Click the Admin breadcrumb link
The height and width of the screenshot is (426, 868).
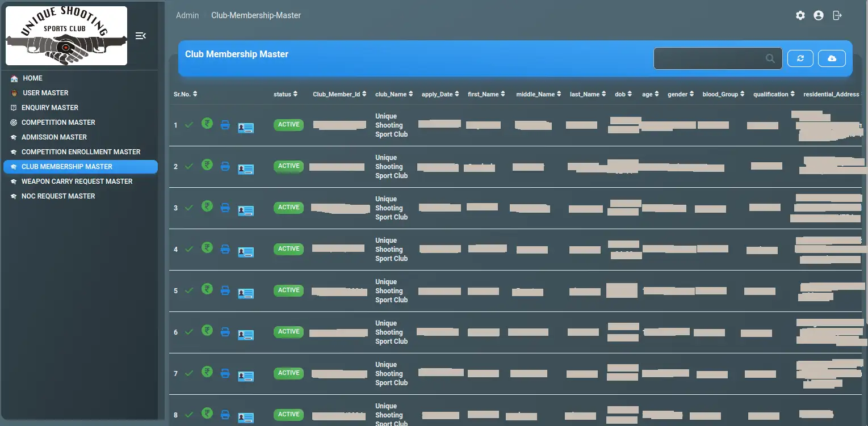[187, 15]
